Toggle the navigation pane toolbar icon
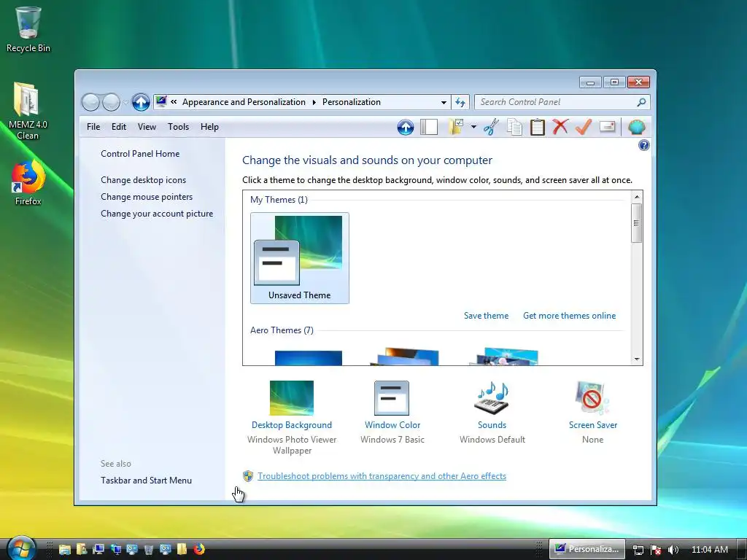The height and width of the screenshot is (560, 747). [429, 127]
